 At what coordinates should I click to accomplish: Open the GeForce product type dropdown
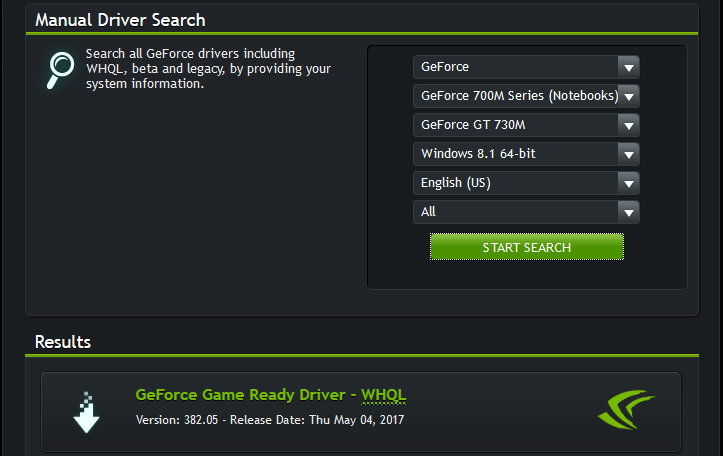(526, 67)
